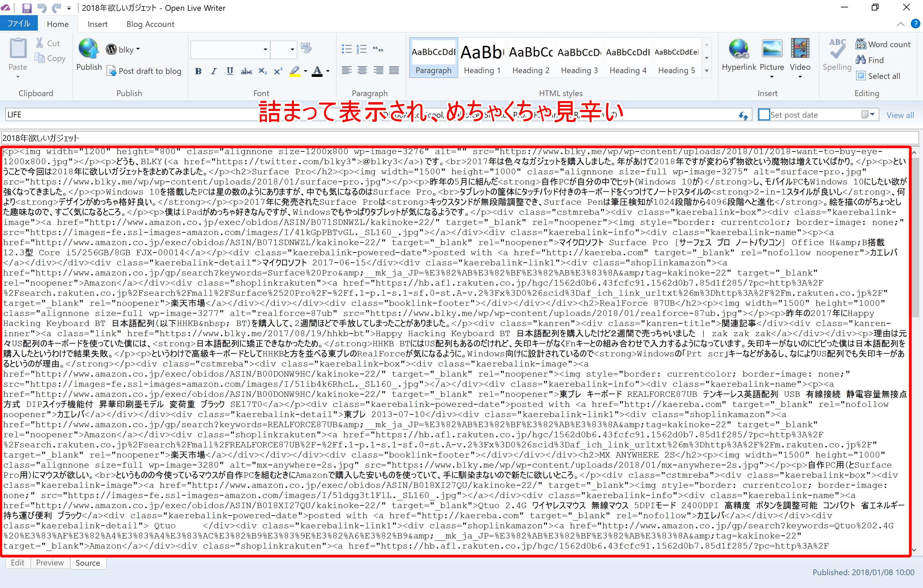
Task: Click the post title field
Action: pos(460,138)
